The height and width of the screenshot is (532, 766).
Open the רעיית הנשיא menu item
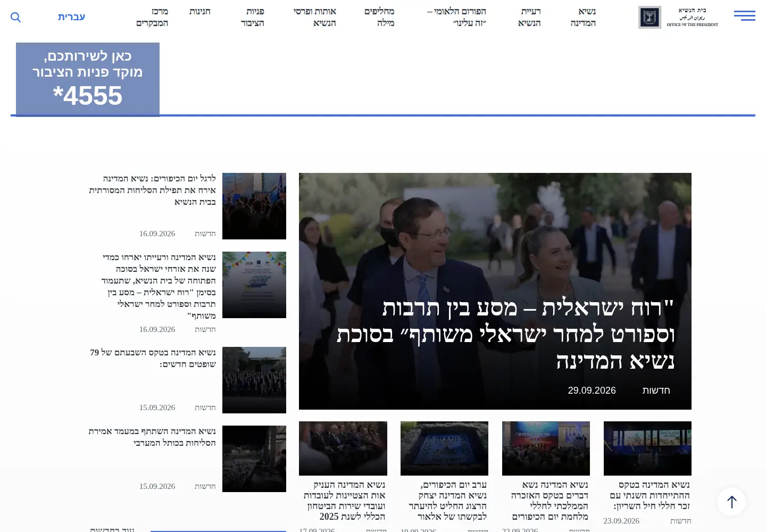click(529, 17)
